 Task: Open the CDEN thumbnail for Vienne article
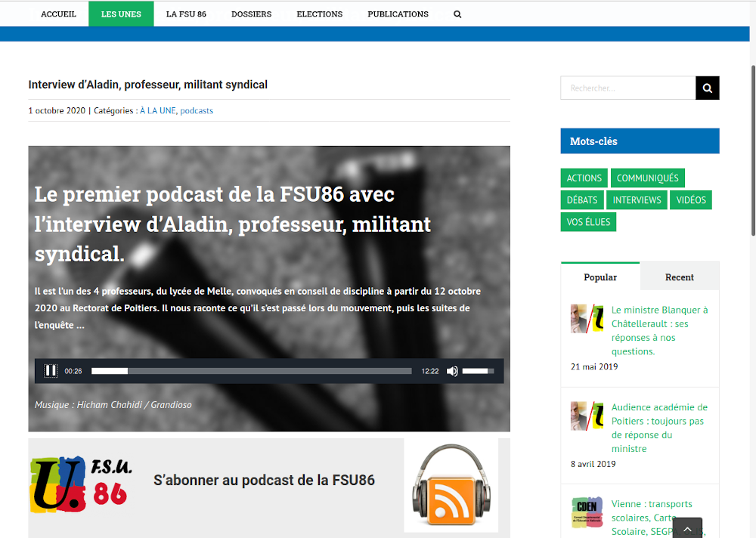click(x=587, y=512)
